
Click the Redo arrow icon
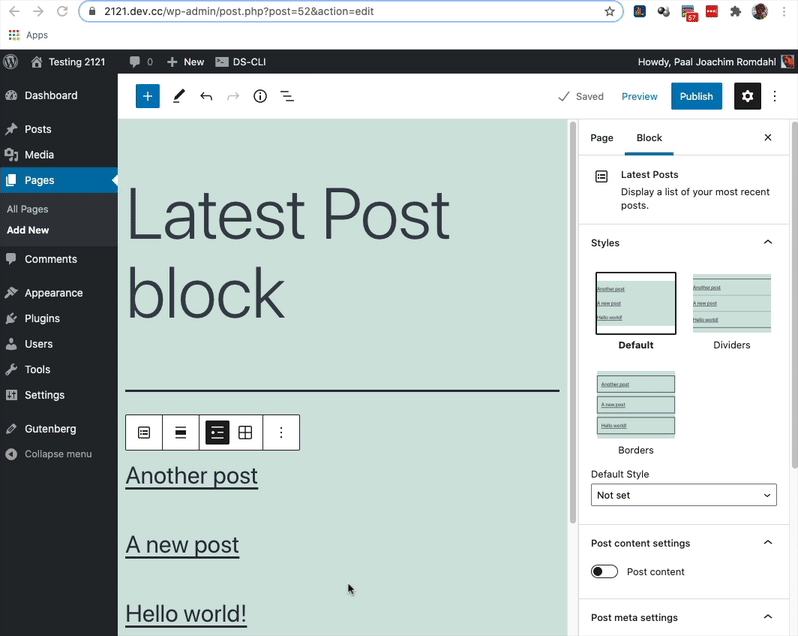233,96
